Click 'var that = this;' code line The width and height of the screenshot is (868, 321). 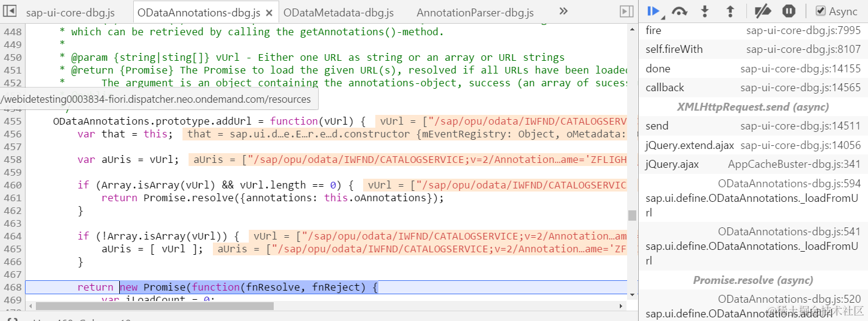pos(125,134)
